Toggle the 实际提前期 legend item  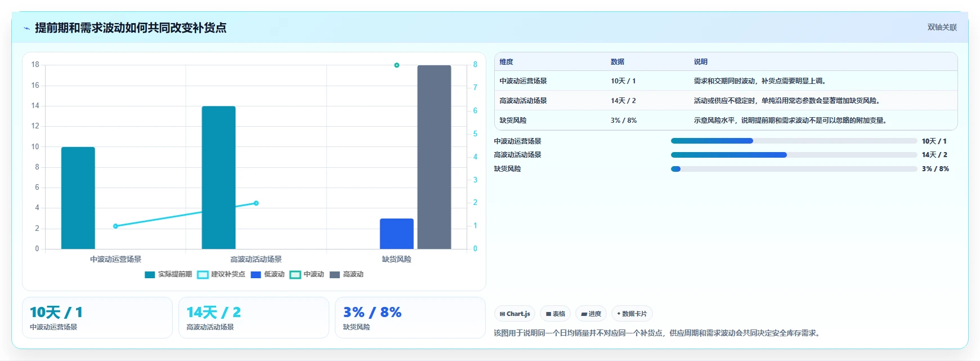(x=168, y=274)
